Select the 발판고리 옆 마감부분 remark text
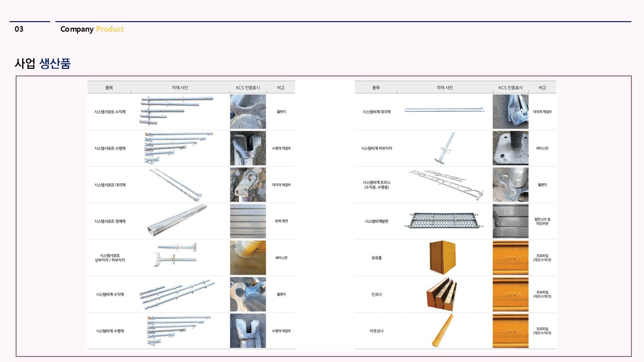This screenshot has height=362, width=644. click(542, 221)
